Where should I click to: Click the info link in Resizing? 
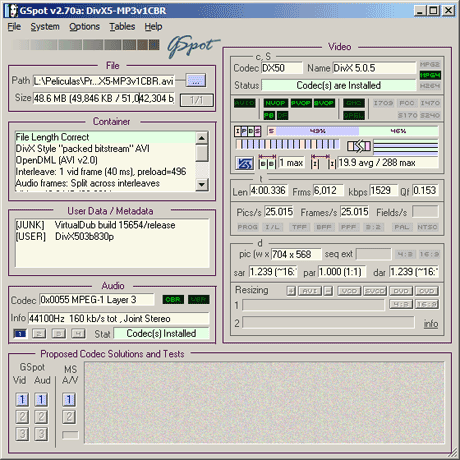431,323
